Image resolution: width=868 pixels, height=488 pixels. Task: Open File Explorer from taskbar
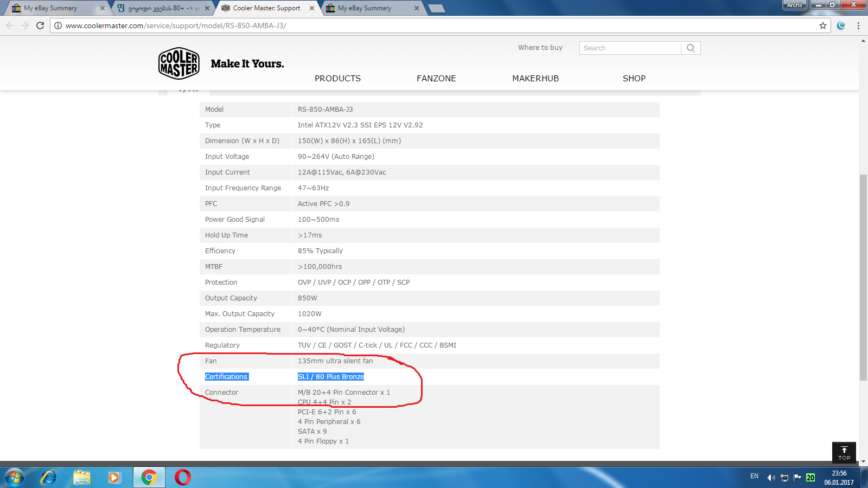82,477
